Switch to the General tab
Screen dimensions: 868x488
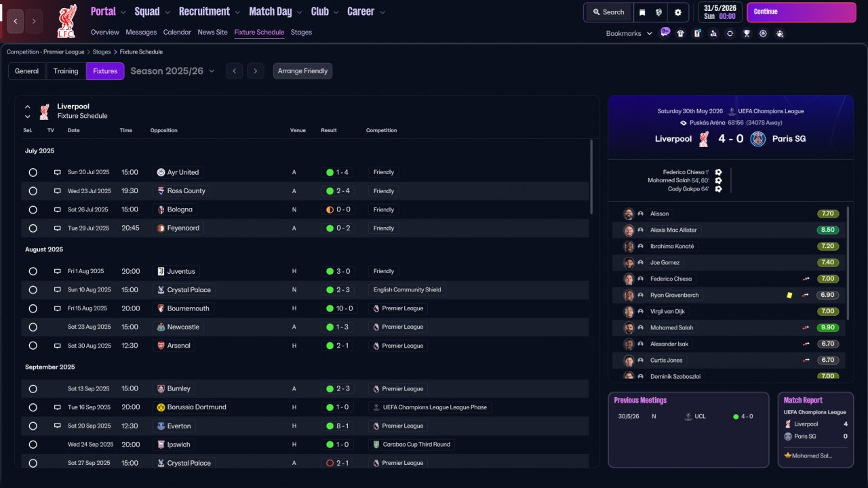pyautogui.click(x=27, y=71)
